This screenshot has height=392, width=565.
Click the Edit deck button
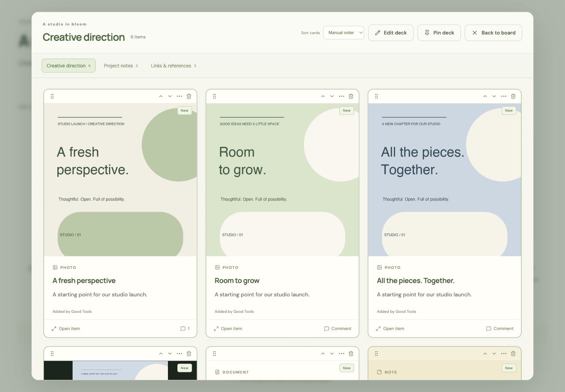(391, 33)
